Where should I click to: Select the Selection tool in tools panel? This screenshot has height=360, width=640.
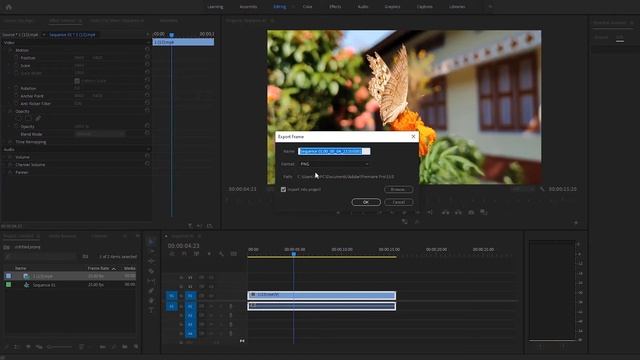click(151, 242)
